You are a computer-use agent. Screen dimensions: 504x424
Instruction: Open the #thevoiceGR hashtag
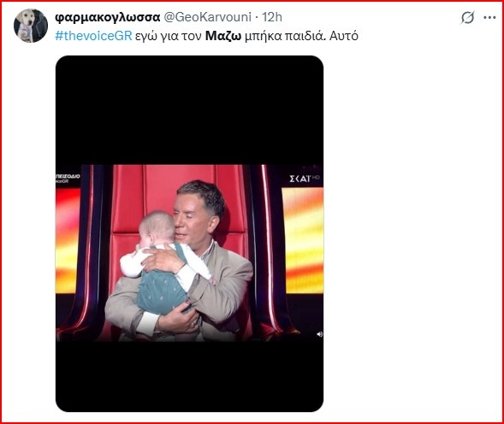pyautogui.click(x=93, y=36)
